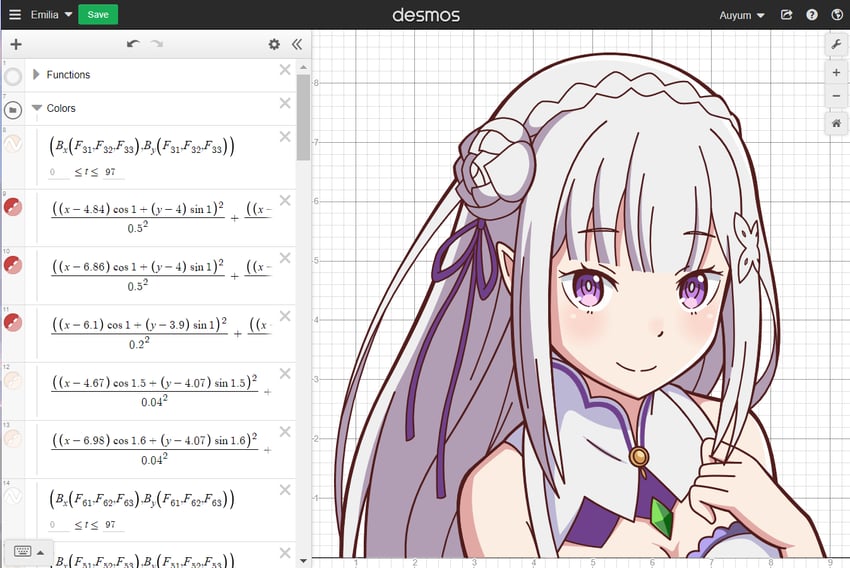Toggle red swatch of x−6.1 ellipse
Screen dimensions: 850x568
pyautogui.click(x=13, y=322)
